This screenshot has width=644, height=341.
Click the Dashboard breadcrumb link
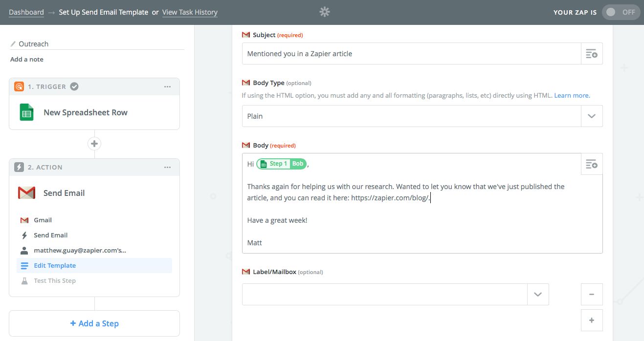coord(26,12)
